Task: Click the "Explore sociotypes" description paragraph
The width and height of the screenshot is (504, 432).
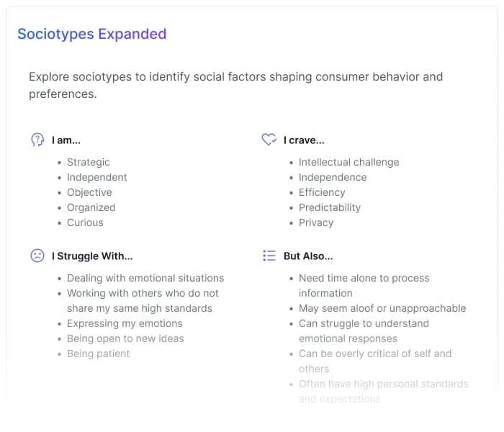Action: [x=235, y=85]
